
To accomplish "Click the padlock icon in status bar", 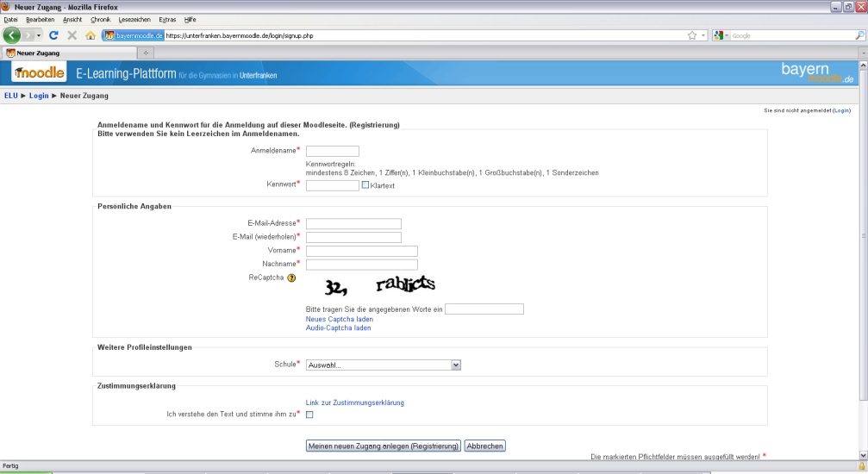I will (862, 466).
